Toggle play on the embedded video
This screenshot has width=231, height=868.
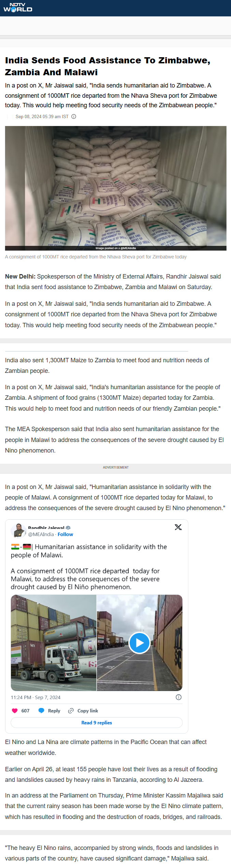(x=140, y=643)
